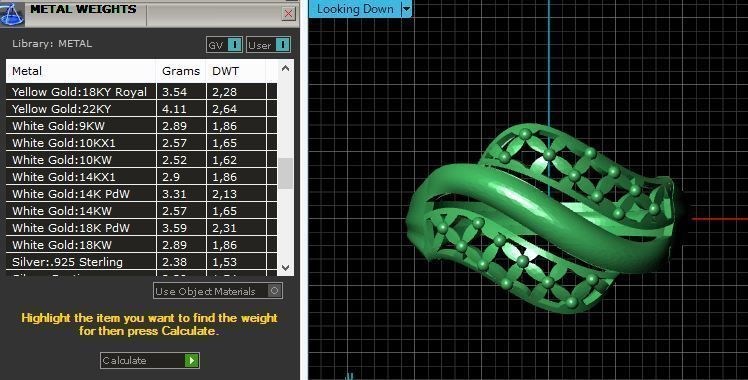The height and width of the screenshot is (380, 748).
Task: Click the green play arrow on Calculate
Action: (x=191, y=360)
